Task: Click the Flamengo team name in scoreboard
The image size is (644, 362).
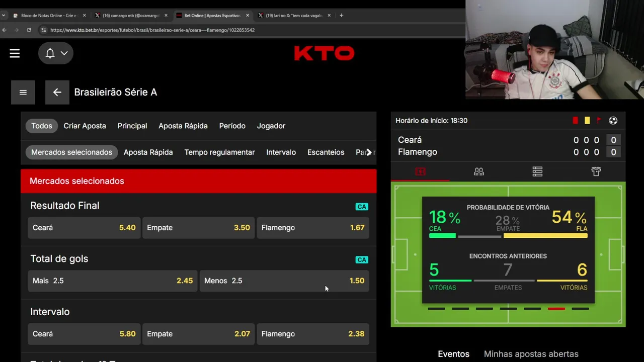Action: pos(417,152)
